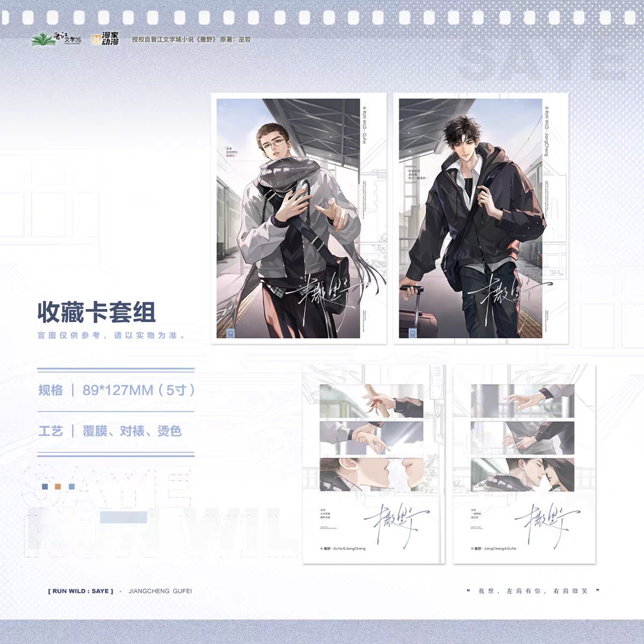This screenshot has width=644, height=644.
Task: Click the 我想，左肩有你 quote at the bottom
Action: (532, 591)
